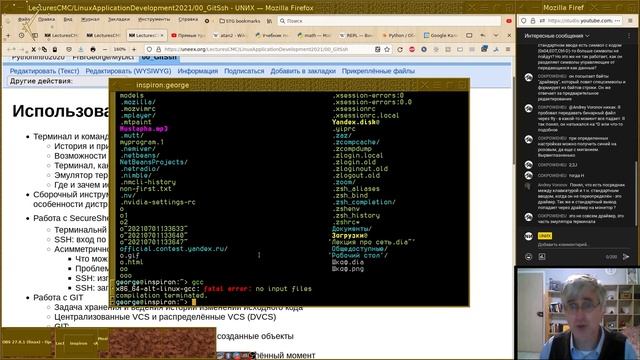Screen dimensions: 640x360
Task: Click the send message arrow icon
Action: click(x=626, y=257)
